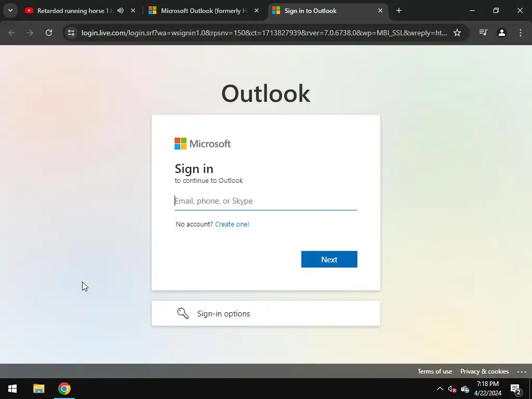532x399 pixels.
Task: Mute the YouTube tab's audio speaker icon
Action: (x=121, y=10)
